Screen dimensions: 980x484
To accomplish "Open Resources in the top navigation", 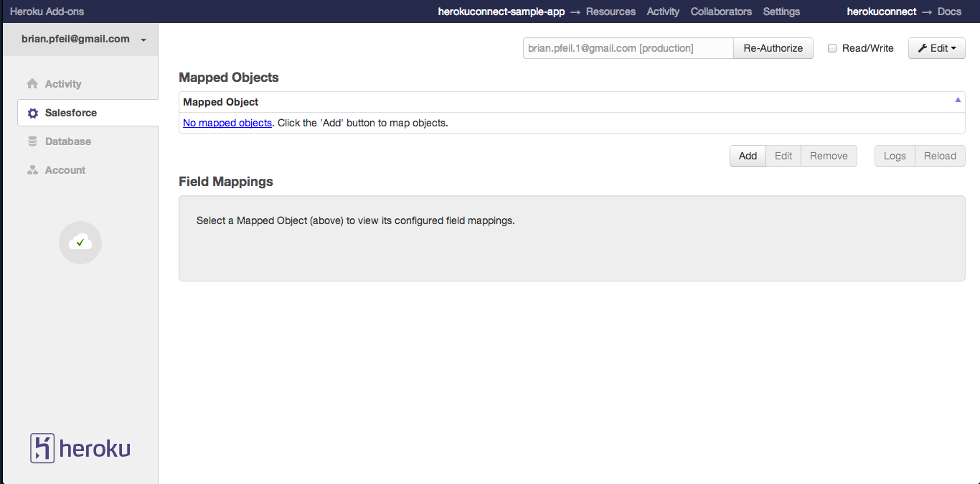I will (x=611, y=11).
